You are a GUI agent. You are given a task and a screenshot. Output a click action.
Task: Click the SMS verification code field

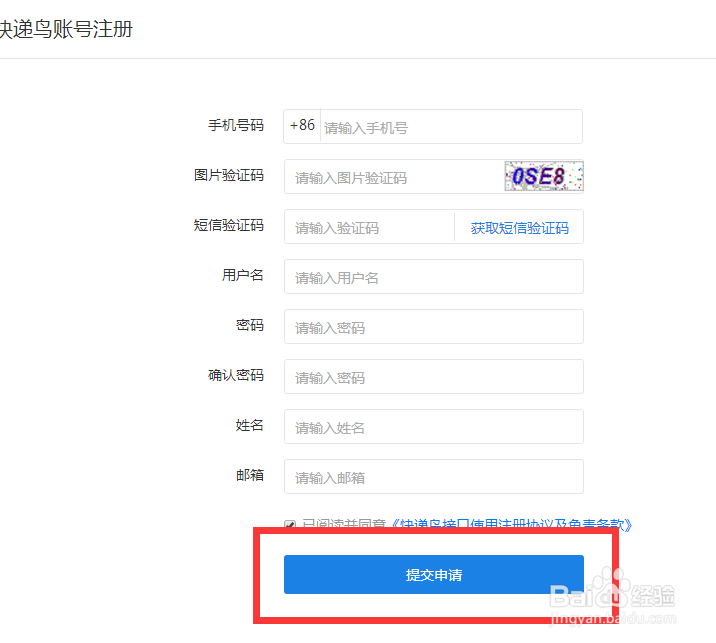point(369,227)
